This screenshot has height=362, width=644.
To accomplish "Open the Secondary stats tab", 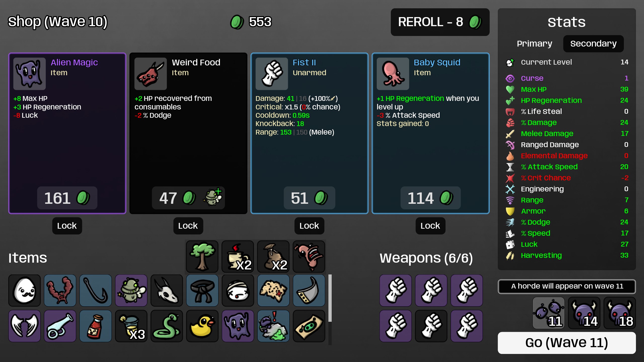I will pyautogui.click(x=593, y=44).
